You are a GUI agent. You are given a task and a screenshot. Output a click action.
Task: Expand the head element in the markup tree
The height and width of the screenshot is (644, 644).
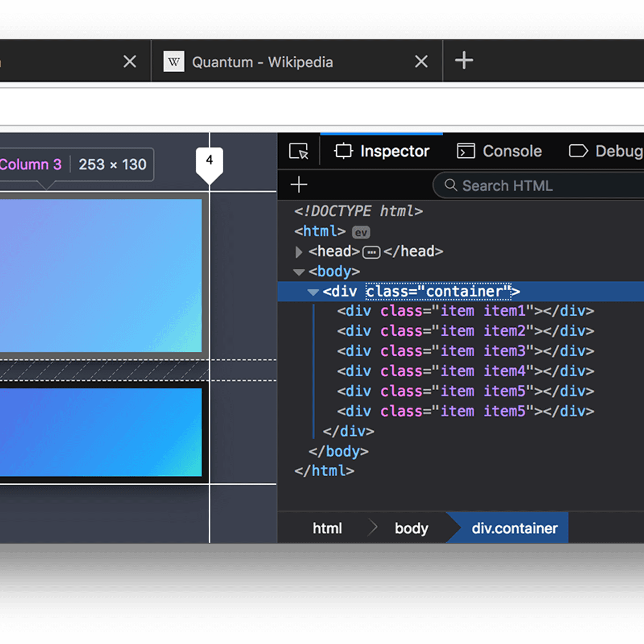(x=299, y=251)
